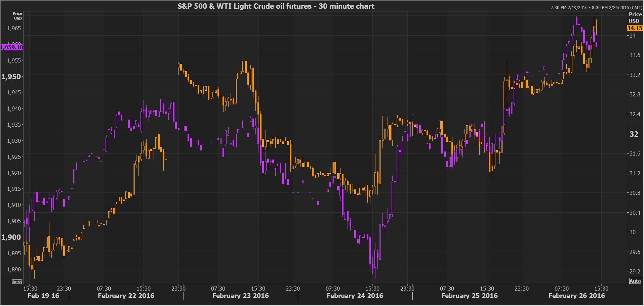Click the 'February 24 2016' date label

point(355,296)
